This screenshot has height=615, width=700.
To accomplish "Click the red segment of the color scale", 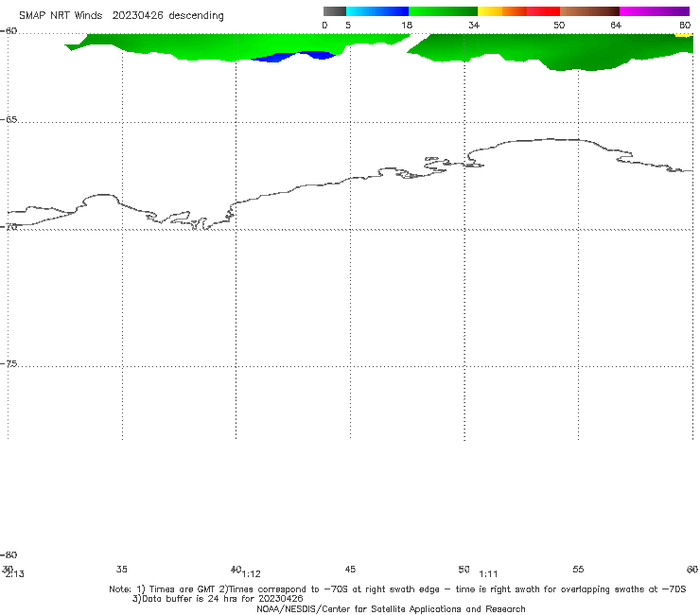I will click(543, 11).
